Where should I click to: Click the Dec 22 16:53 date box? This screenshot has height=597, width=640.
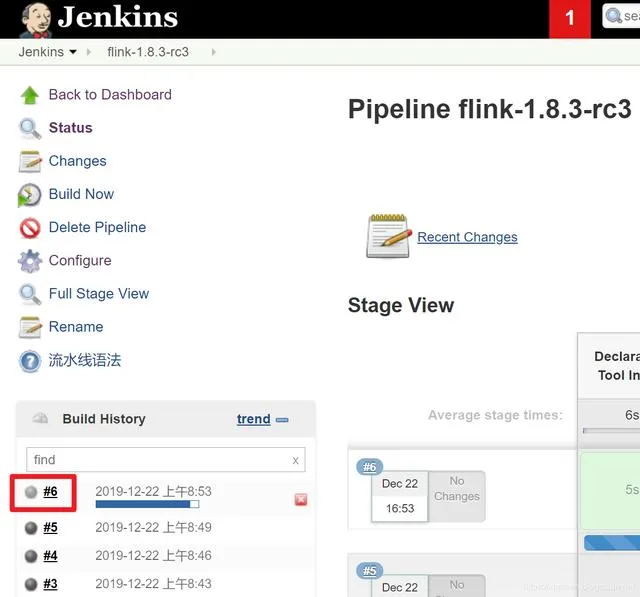[400, 496]
